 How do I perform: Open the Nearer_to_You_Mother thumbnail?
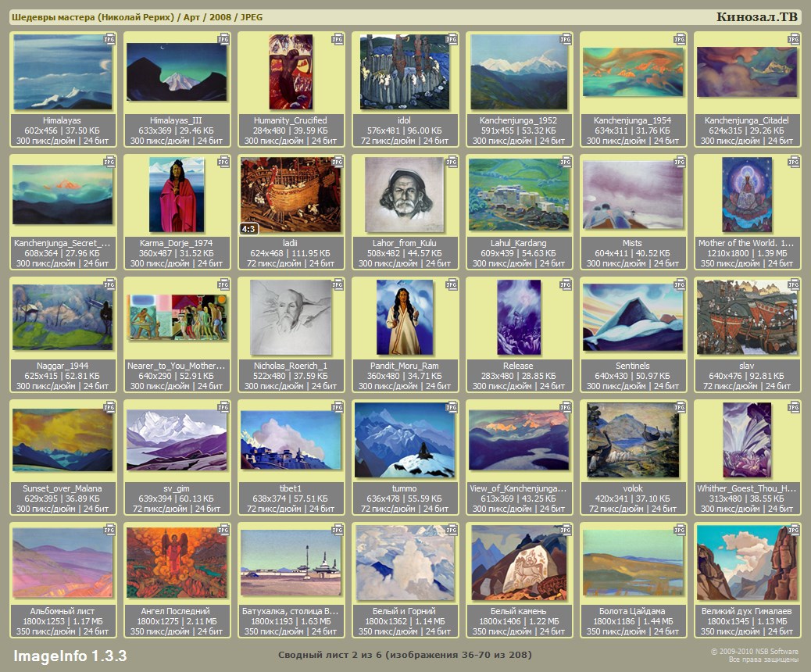[x=177, y=317]
